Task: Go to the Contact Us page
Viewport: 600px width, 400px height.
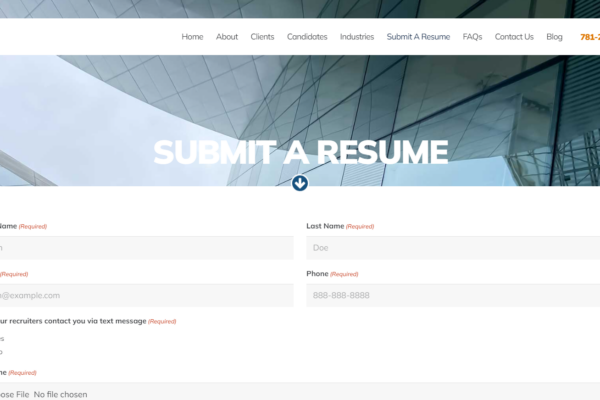Action: click(514, 37)
